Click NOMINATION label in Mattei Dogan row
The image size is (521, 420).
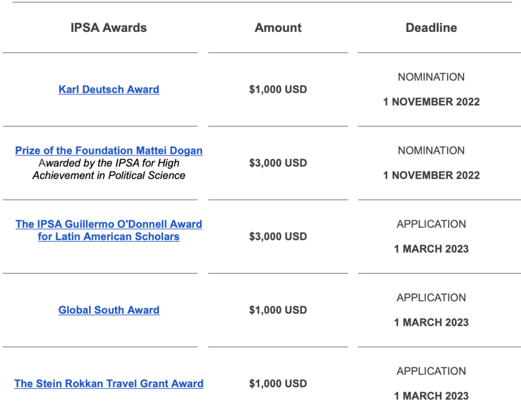click(431, 150)
